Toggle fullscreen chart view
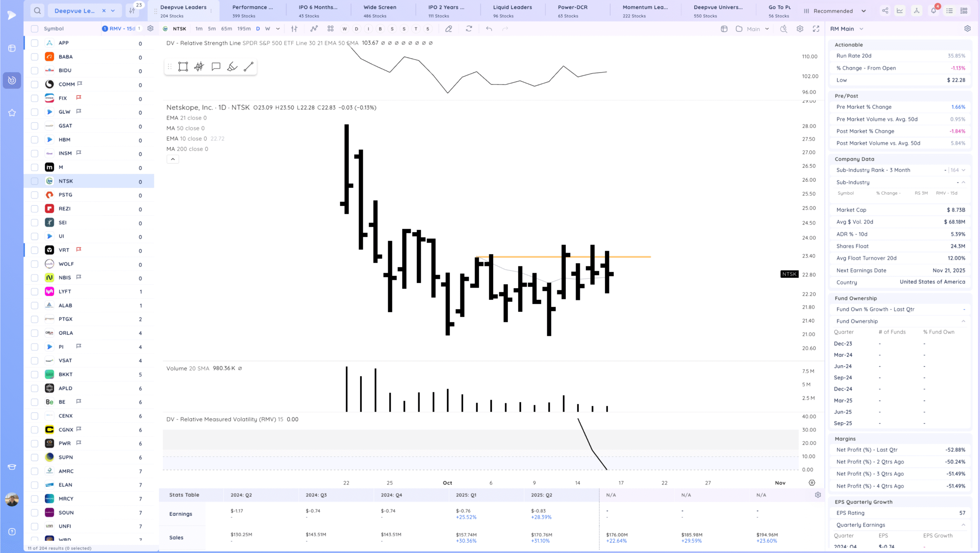980x553 pixels. pos(816,29)
